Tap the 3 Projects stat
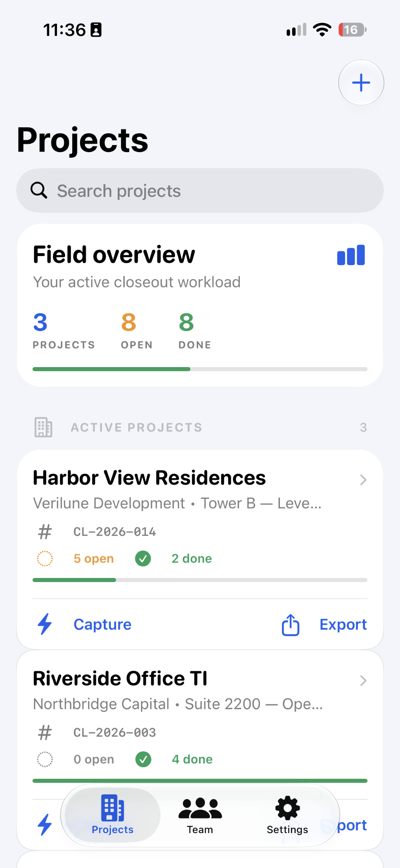 (64, 331)
